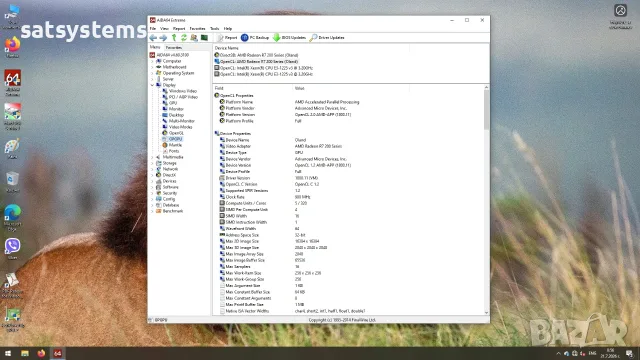Image resolution: width=640 pixels, height=360 pixels.
Task: Open the Favorites menu in menu bar
Action: (x=198, y=29)
